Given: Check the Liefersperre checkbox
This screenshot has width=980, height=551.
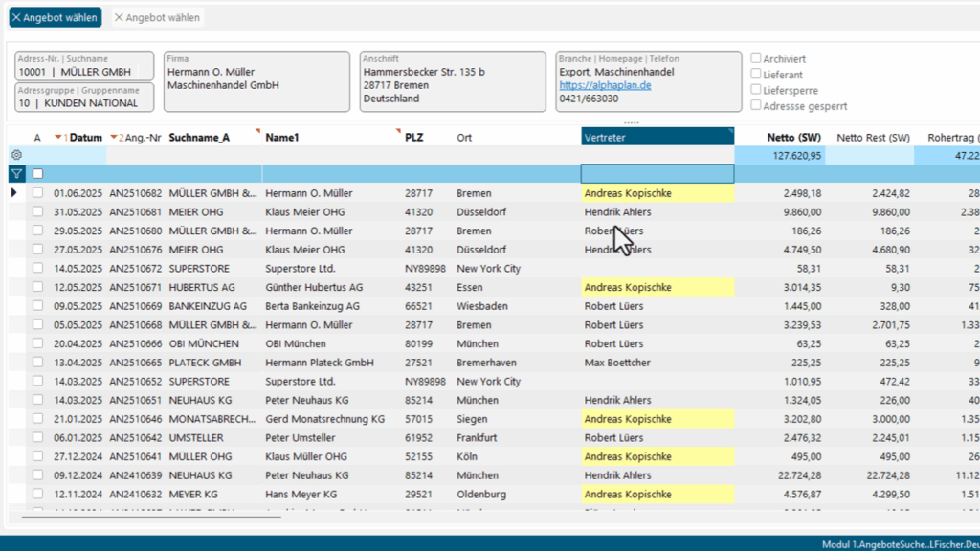Looking at the screenshot, I should click(x=756, y=90).
